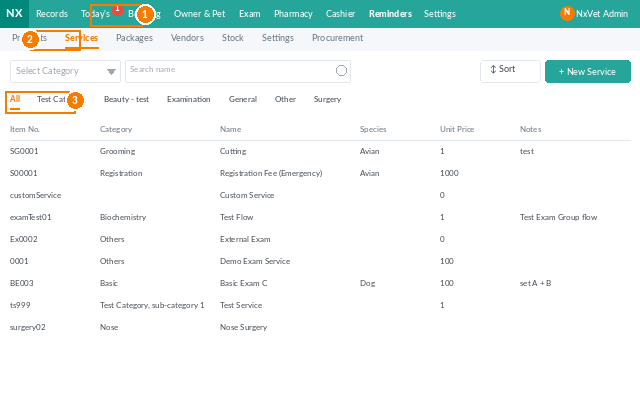Open the examTest01 item
This screenshot has height=400, width=640.
coord(31,218)
